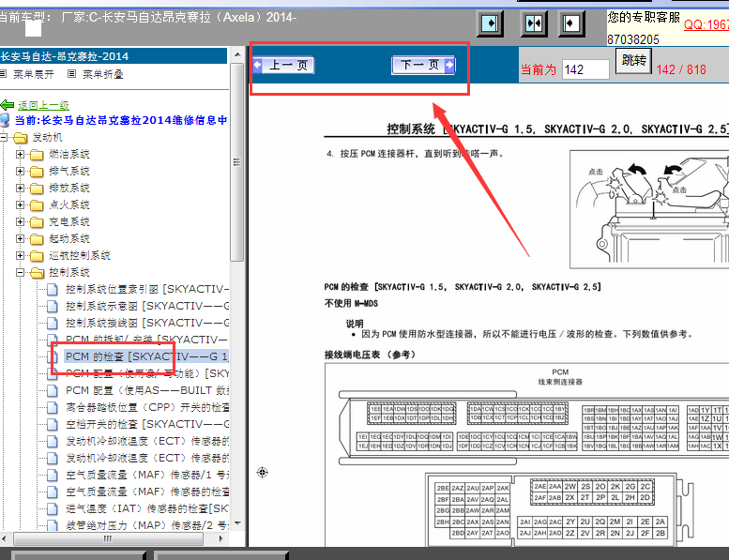Click the collapse-left panel arrow icon
The image size is (729, 560).
pos(571,23)
